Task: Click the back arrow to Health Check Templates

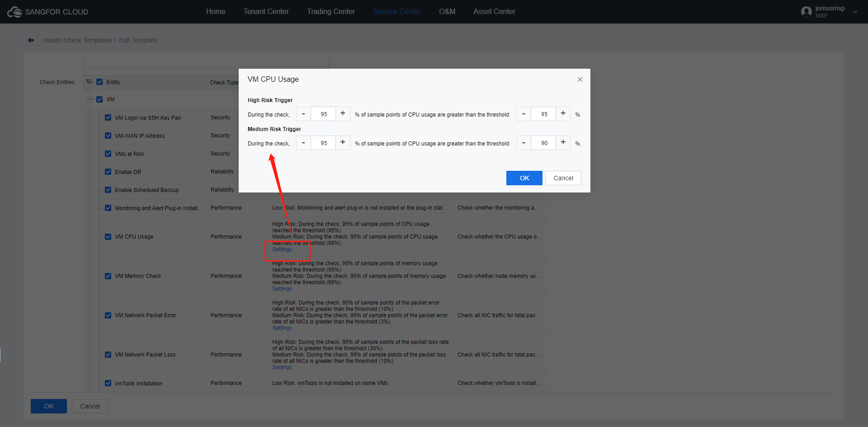Action: coord(31,40)
